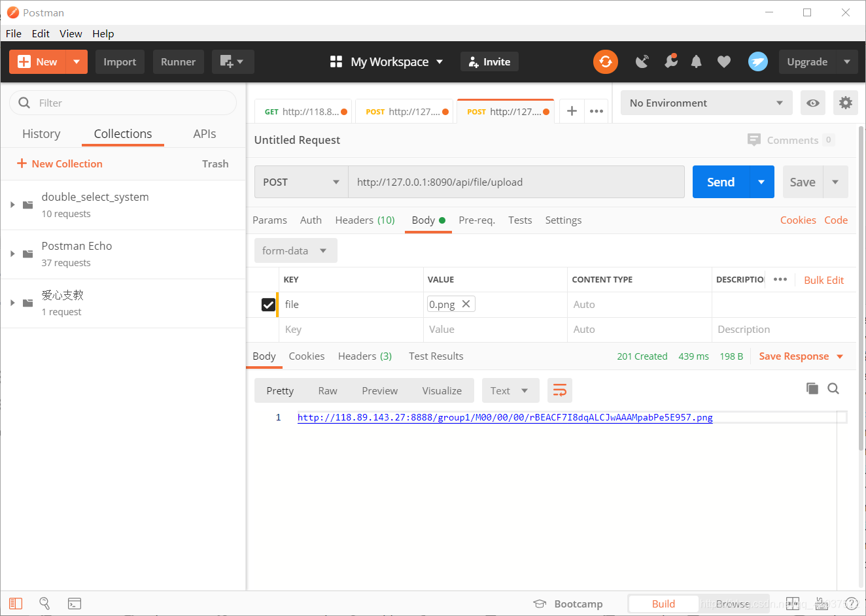Open the user avatar menu
The height and width of the screenshot is (616, 866).
pyautogui.click(x=758, y=61)
